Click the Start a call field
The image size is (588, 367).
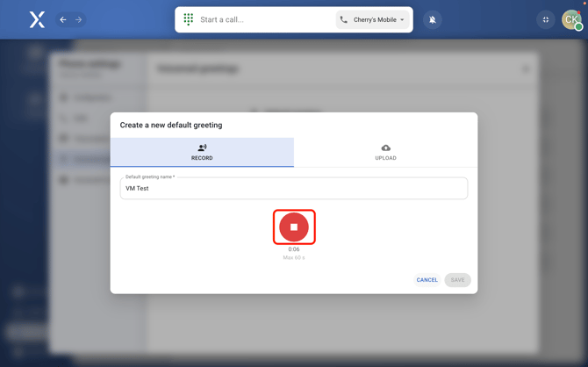(263, 19)
